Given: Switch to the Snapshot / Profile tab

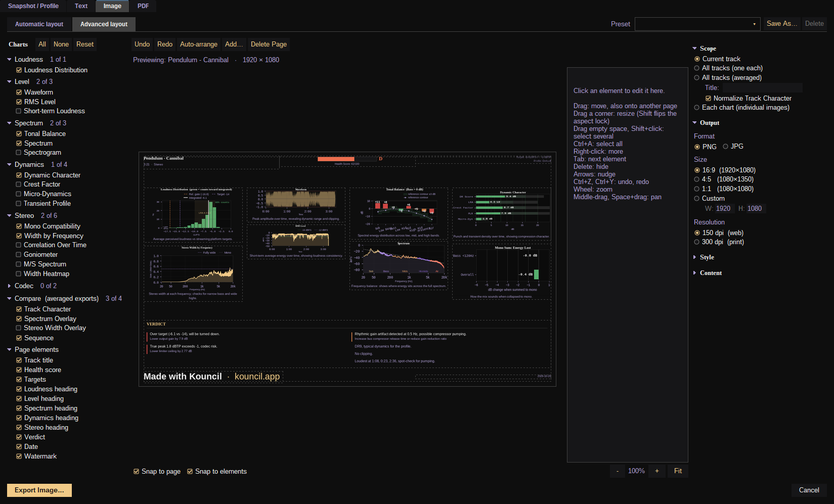Looking at the screenshot, I should [x=33, y=6].
